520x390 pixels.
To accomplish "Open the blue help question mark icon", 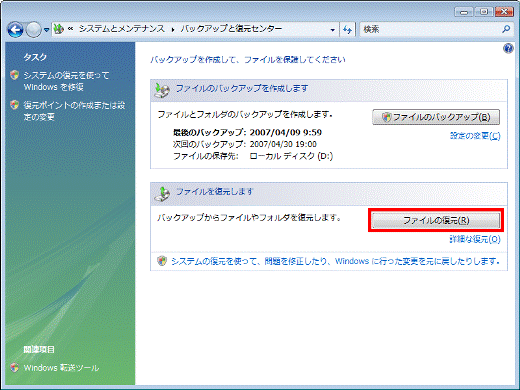I will click(508, 49).
